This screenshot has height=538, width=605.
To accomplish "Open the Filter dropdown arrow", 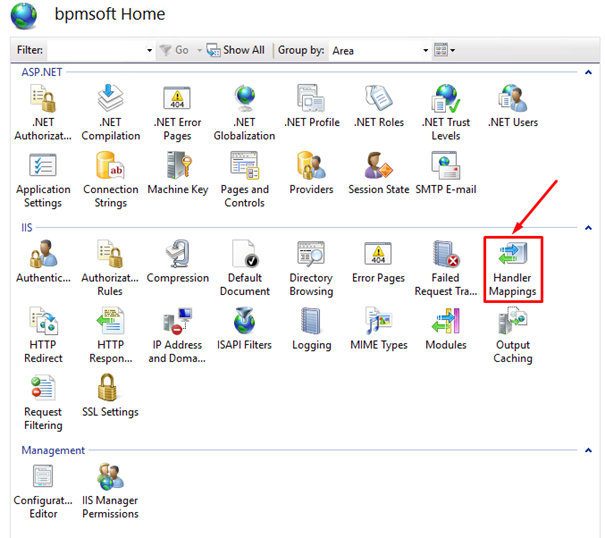I will point(150,50).
